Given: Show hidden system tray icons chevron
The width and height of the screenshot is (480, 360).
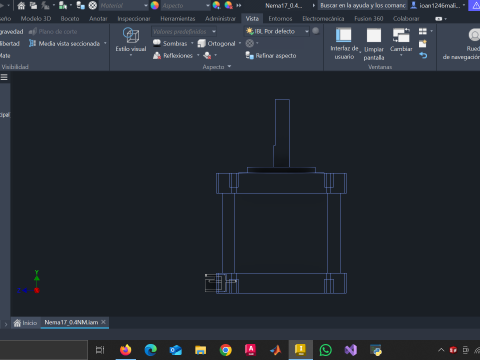Looking at the screenshot, I should tap(441, 350).
